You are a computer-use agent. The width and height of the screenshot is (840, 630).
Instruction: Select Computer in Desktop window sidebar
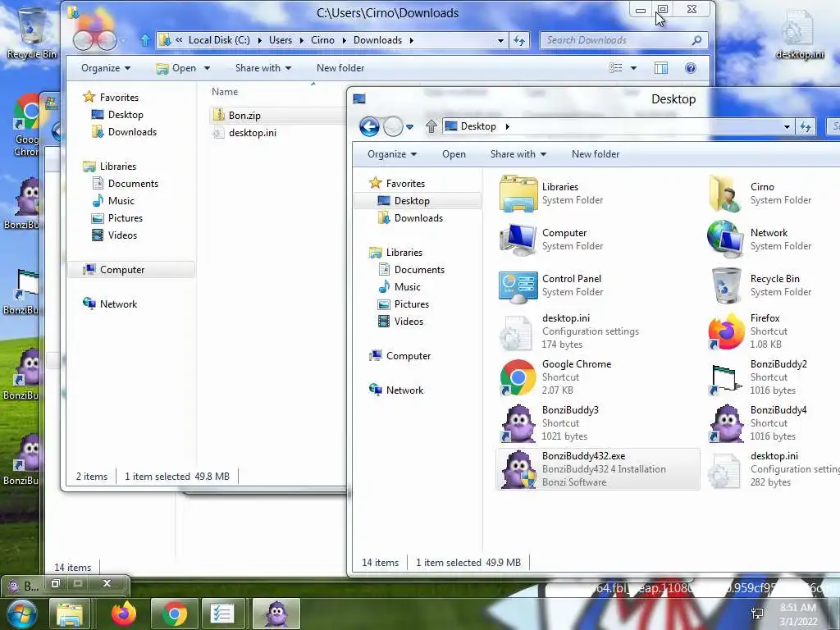pos(400,356)
